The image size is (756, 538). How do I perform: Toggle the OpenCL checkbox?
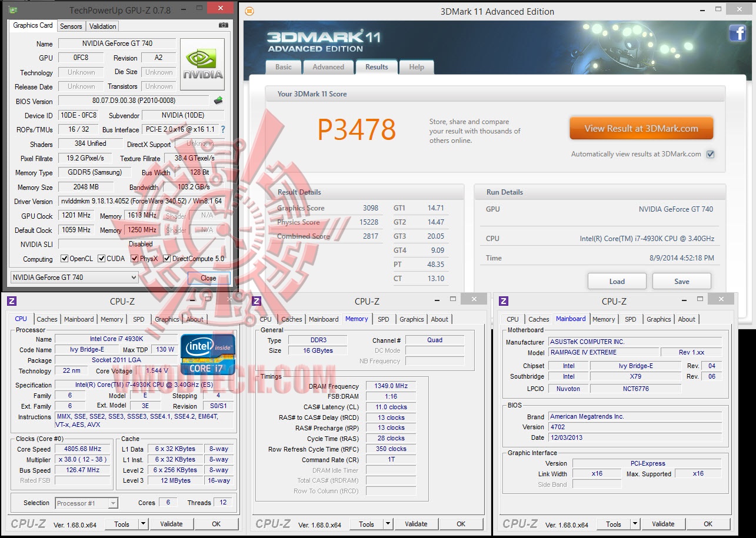pos(65,259)
